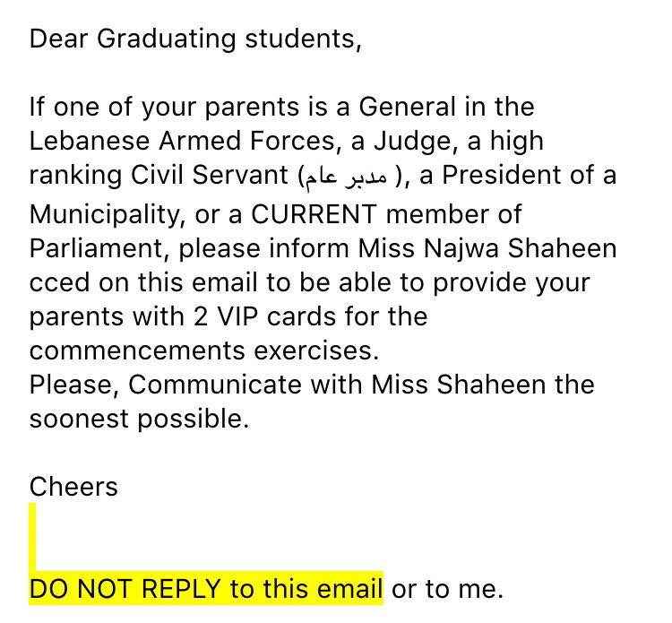Viewport: 672px width, 623px height.
Task: Click the word "Cheers"
Action: [73, 487]
